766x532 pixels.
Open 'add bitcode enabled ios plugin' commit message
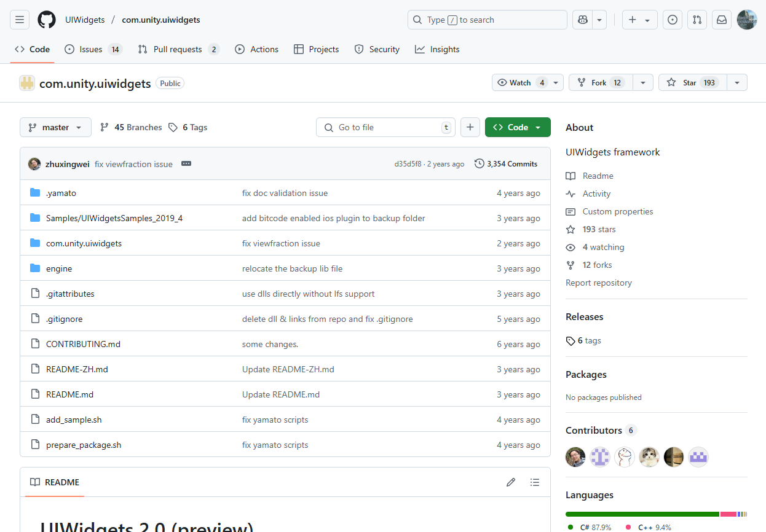pyautogui.click(x=334, y=218)
